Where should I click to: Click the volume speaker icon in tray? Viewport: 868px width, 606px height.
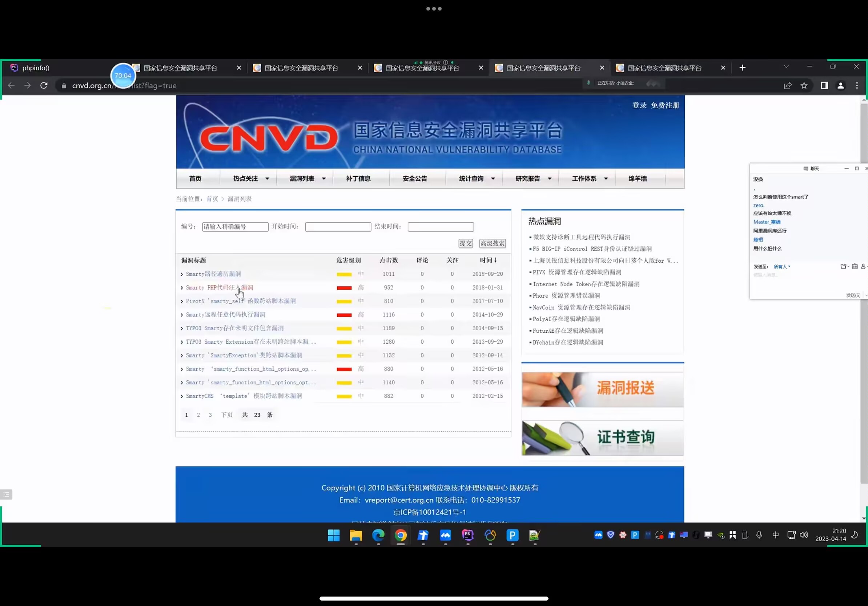pyautogui.click(x=804, y=534)
